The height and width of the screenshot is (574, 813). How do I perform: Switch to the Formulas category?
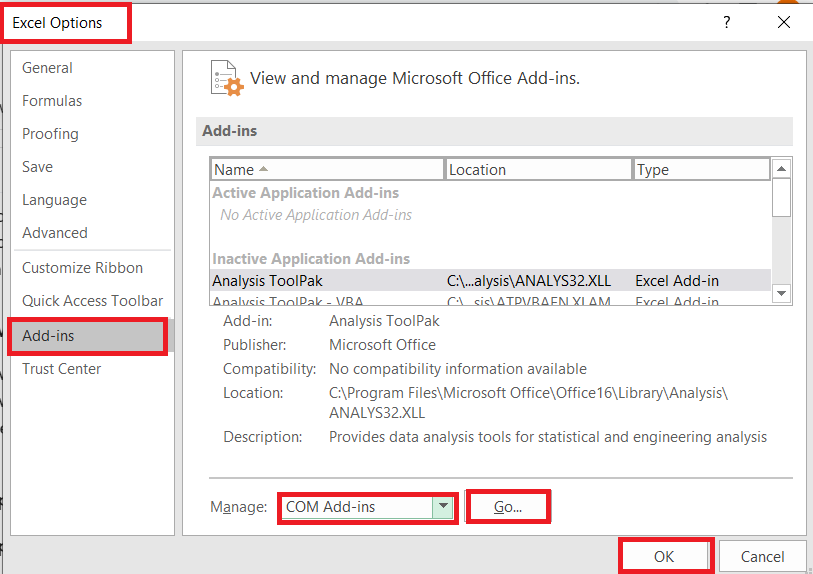coord(52,101)
